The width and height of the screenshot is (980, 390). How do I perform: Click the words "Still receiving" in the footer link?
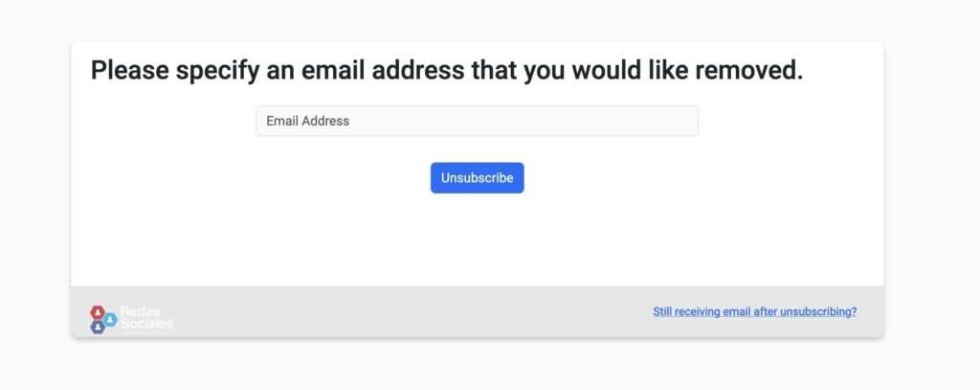pos(687,311)
